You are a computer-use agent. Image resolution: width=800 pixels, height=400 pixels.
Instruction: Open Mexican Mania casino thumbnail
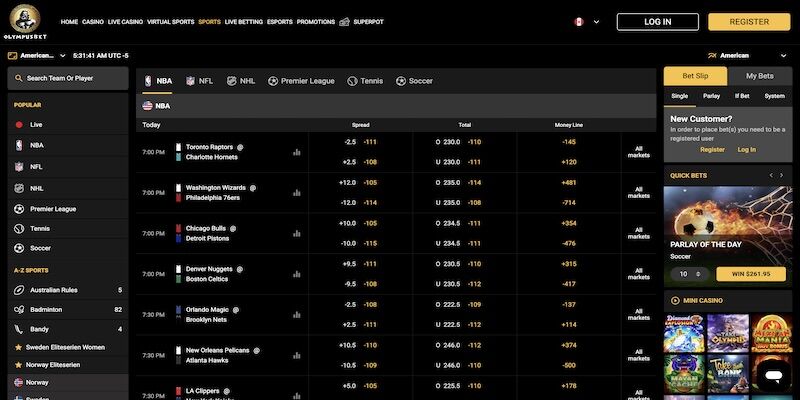(771, 333)
